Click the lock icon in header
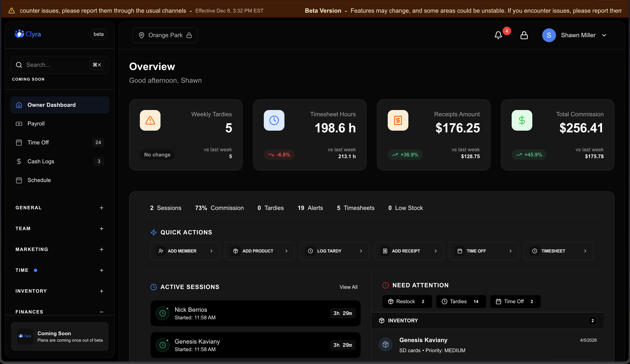 click(x=524, y=35)
